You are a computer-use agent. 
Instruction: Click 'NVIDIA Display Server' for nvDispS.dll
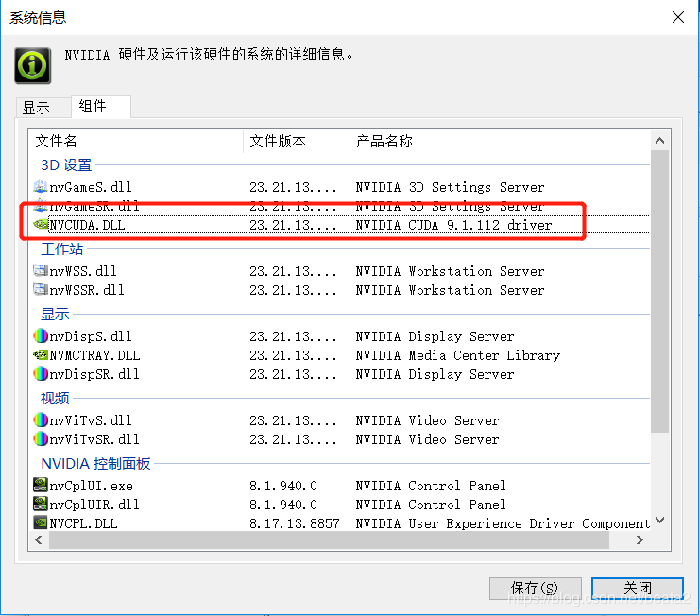click(435, 336)
